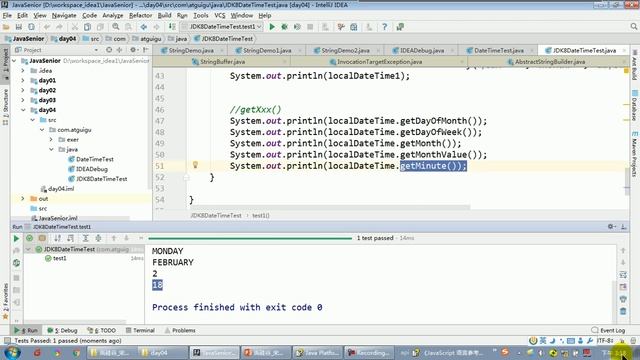Click the Windows Start button

coord(11,353)
